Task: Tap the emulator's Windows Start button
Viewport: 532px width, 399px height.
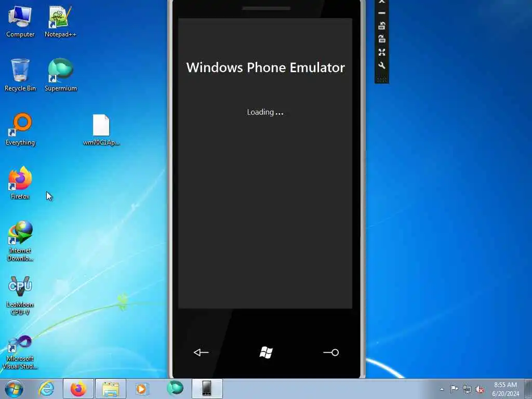Action: pyautogui.click(x=266, y=353)
